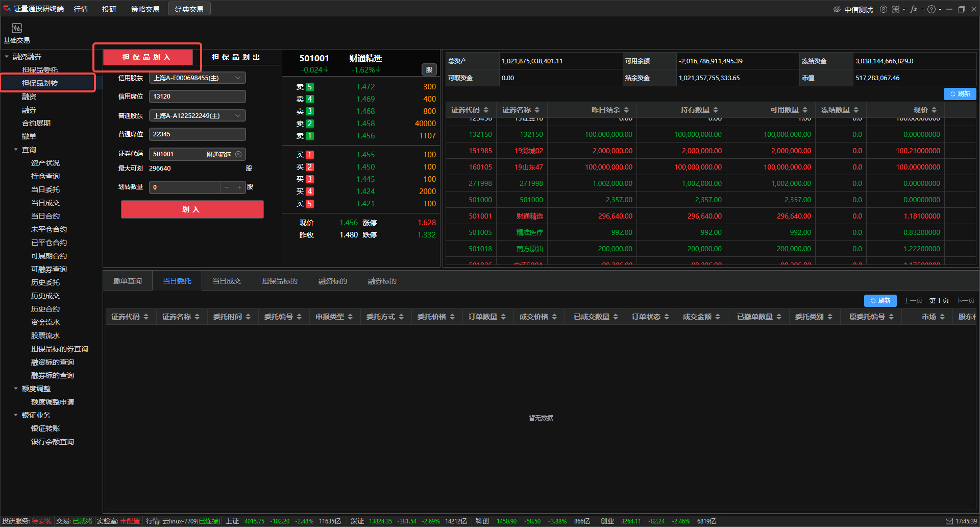This screenshot has width=980, height=527.
Task: Click the fx formula icon
Action: (914, 9)
